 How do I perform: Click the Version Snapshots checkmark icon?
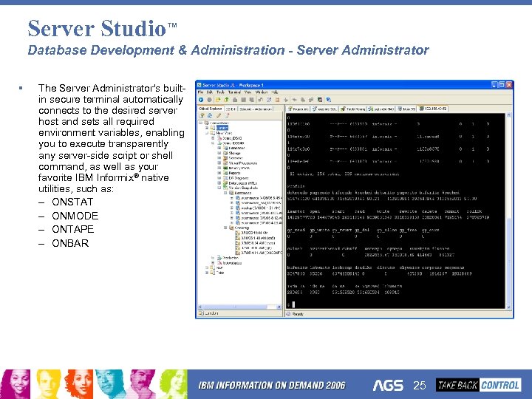(225, 188)
